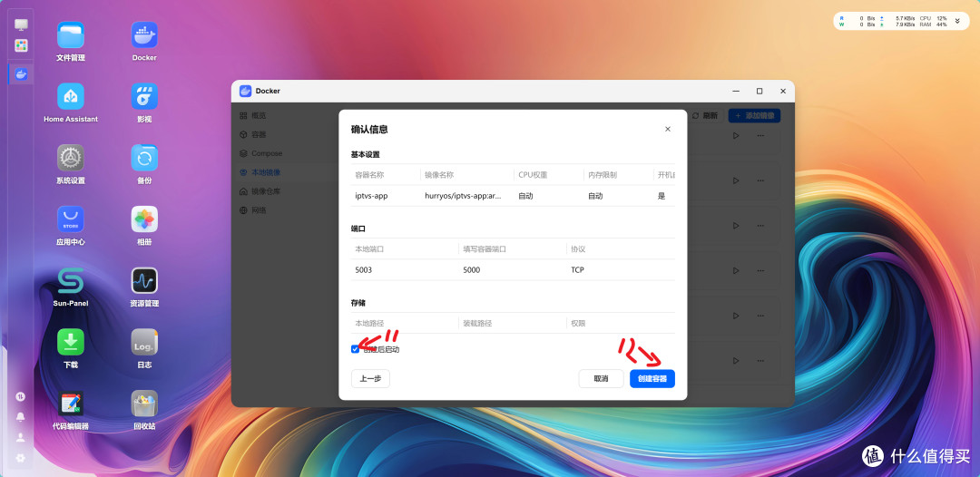
Task: Click the 本地端口 column header
Action: (369, 249)
